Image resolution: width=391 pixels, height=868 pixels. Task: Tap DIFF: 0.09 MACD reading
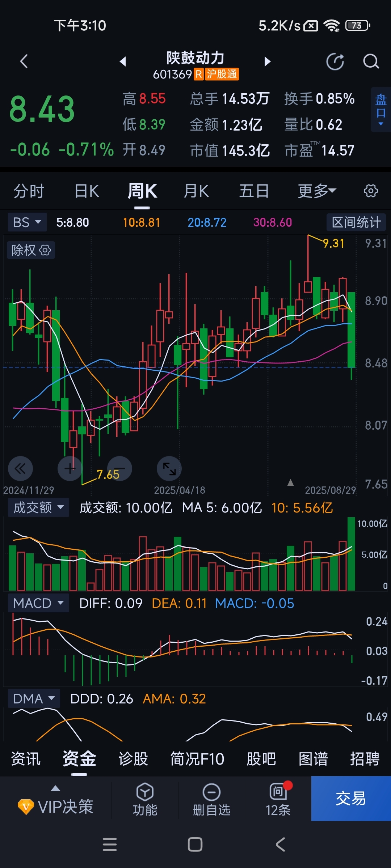[x=111, y=603]
